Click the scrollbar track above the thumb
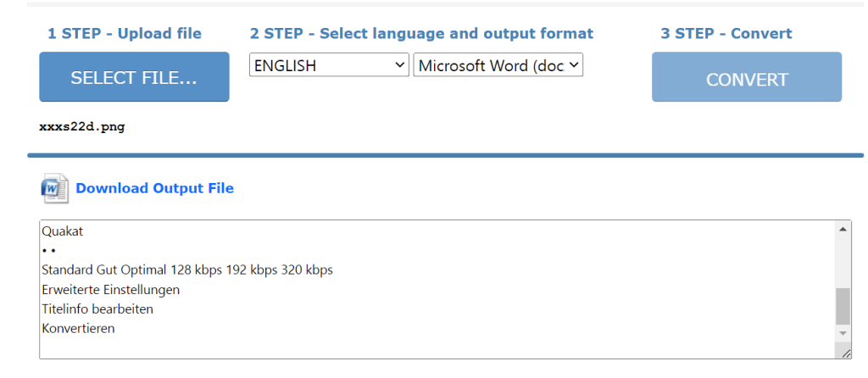This screenshot has height=378, width=868. (x=843, y=261)
